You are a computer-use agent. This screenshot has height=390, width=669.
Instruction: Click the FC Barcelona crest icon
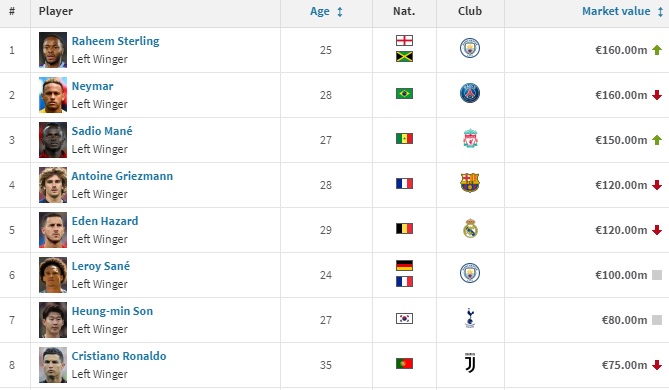470,183
